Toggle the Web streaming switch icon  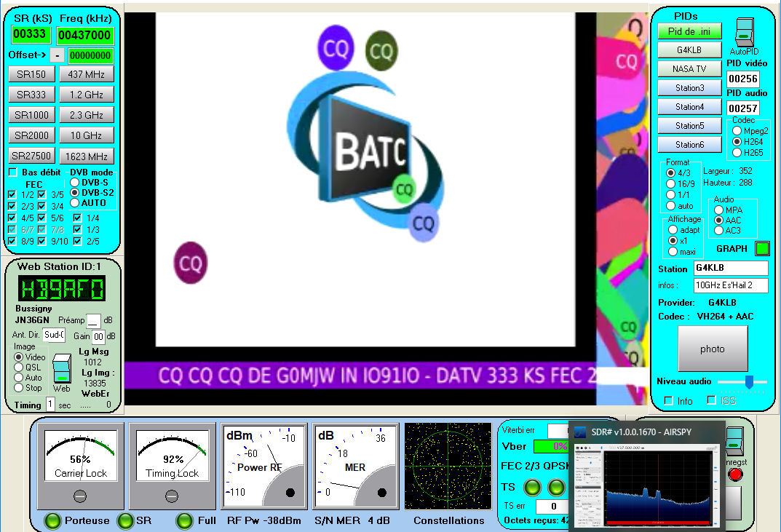point(61,368)
